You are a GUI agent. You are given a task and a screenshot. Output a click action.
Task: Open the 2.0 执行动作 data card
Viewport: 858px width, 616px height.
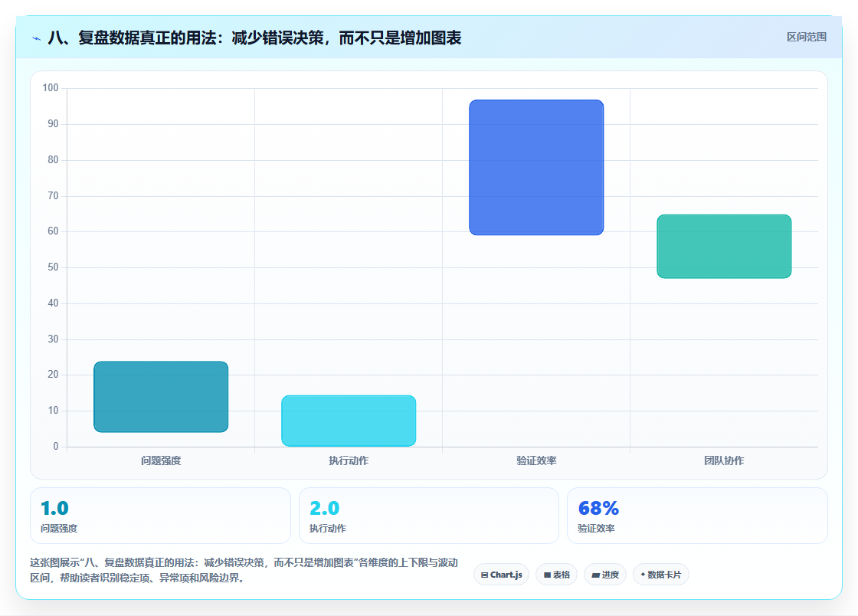[428, 516]
